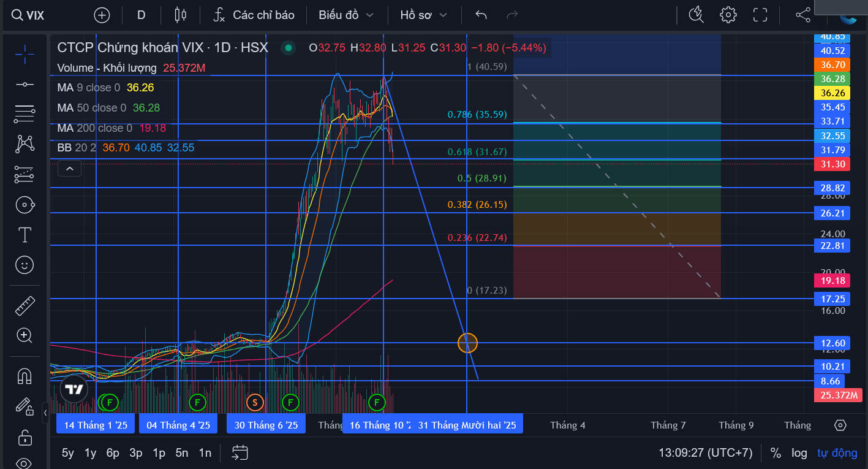The width and height of the screenshot is (868, 469).
Task: Click the '04 Tháng 4 '25' date label
Action: click(x=178, y=425)
